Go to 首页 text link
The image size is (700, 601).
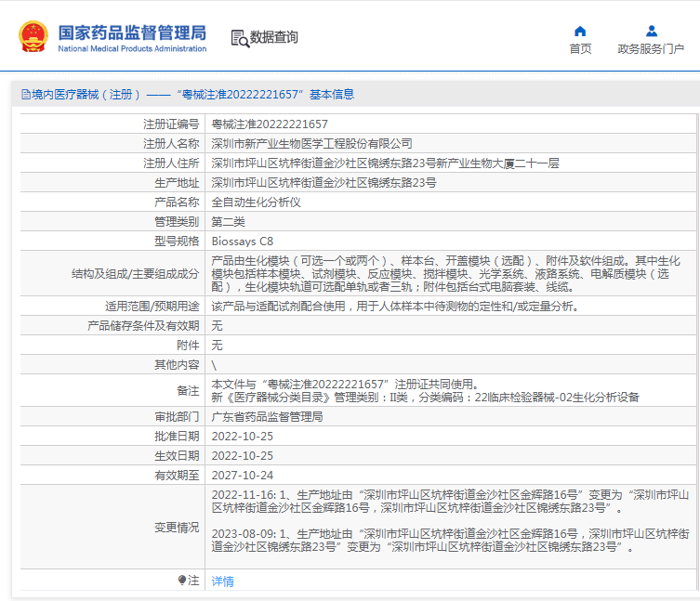click(580, 48)
